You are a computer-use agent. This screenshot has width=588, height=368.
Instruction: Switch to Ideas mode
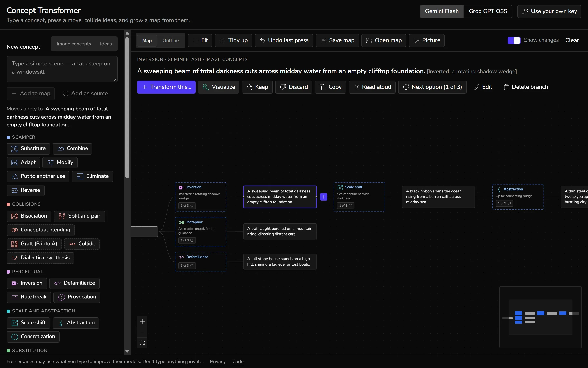click(106, 44)
